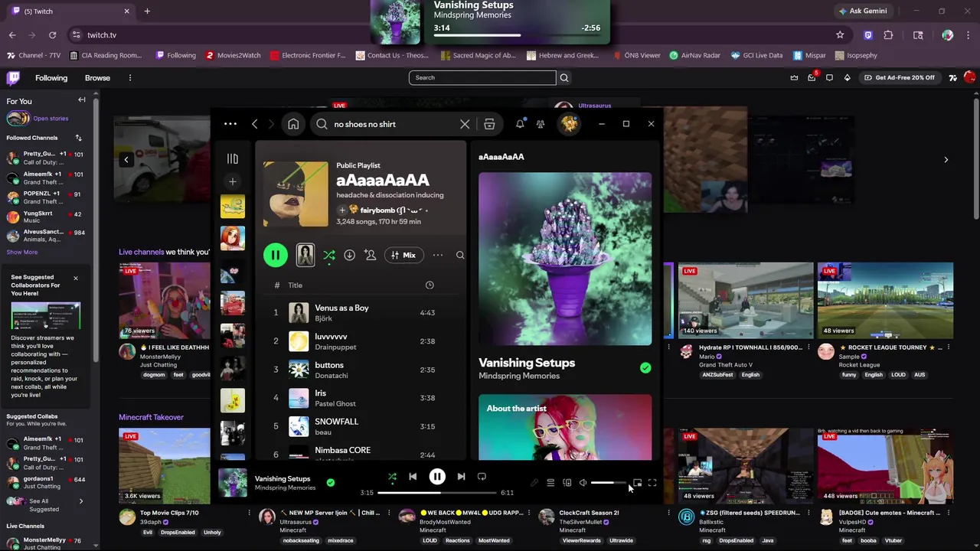
Task: Seek on the song progress bar
Action: (437, 493)
